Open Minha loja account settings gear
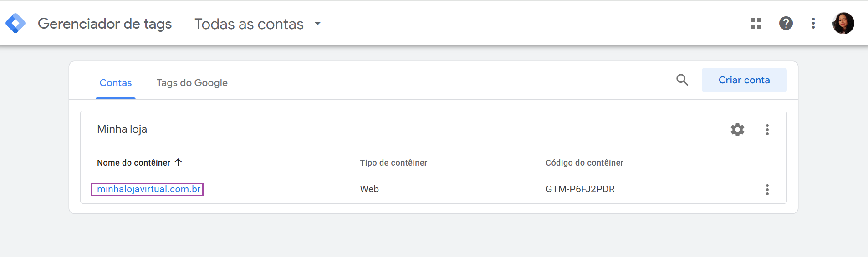 click(738, 130)
